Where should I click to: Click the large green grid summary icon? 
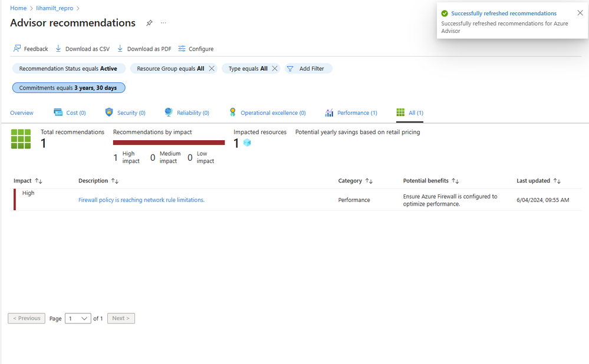[21, 139]
